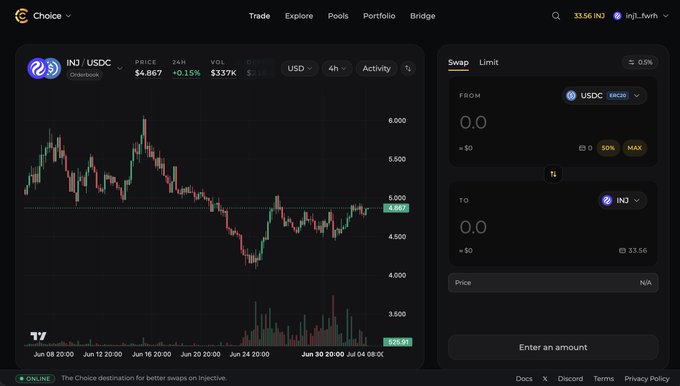Click the INJ/USDC pair token icons

(x=44, y=69)
